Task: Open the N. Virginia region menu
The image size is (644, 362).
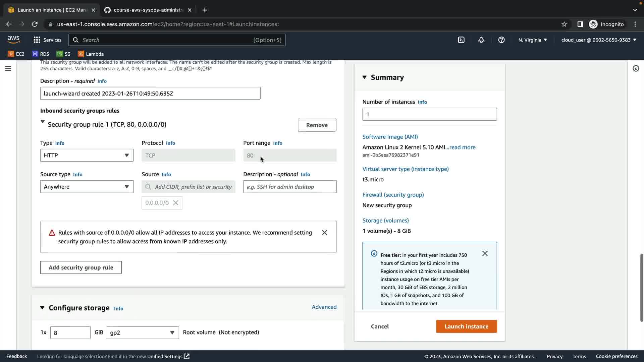Action: (532, 40)
